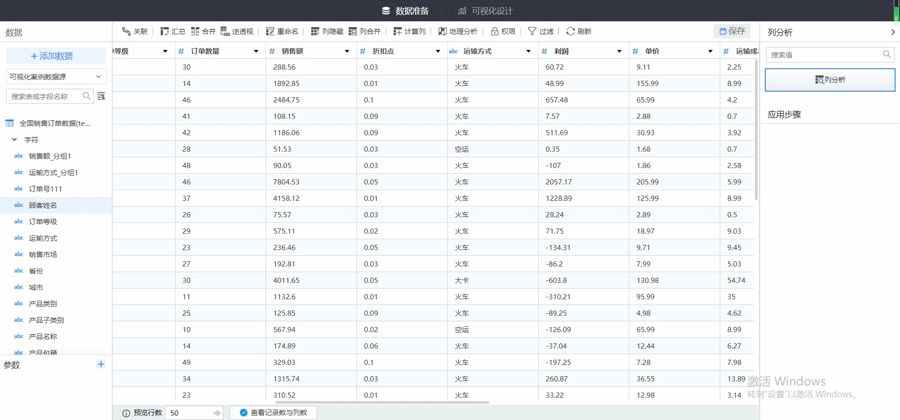Collapse the 字符 field group
Screen dimensions: 900x420
tap(14, 140)
